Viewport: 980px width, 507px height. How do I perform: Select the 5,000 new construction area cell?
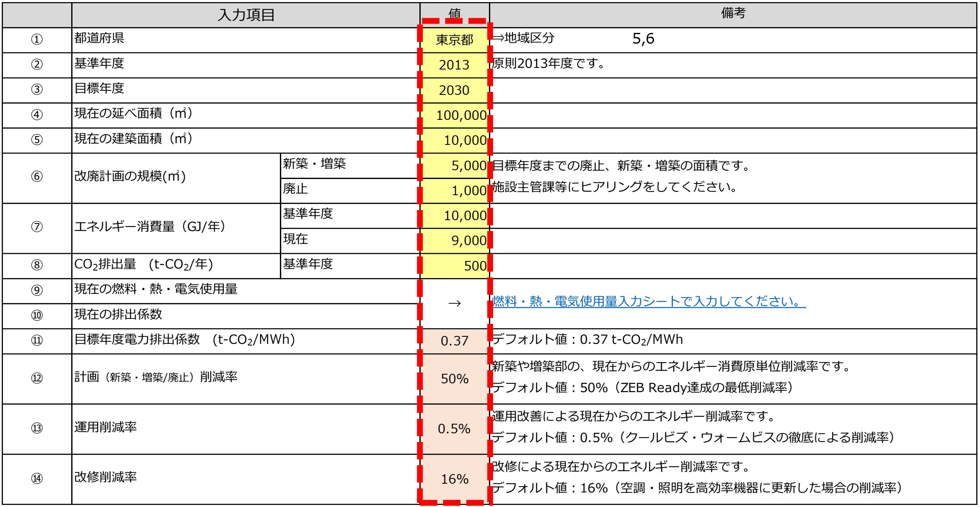pos(454,166)
